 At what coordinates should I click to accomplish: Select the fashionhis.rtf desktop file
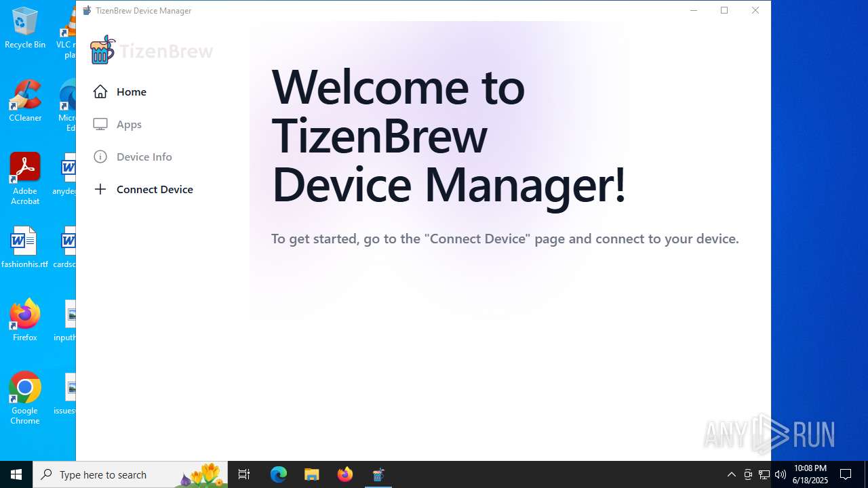point(24,247)
